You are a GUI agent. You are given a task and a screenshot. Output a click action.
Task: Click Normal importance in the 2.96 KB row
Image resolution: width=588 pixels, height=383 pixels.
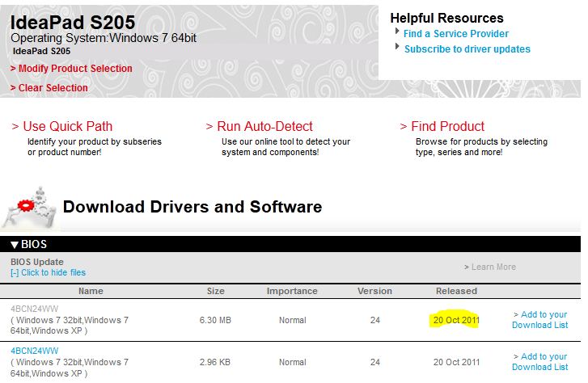(x=293, y=362)
